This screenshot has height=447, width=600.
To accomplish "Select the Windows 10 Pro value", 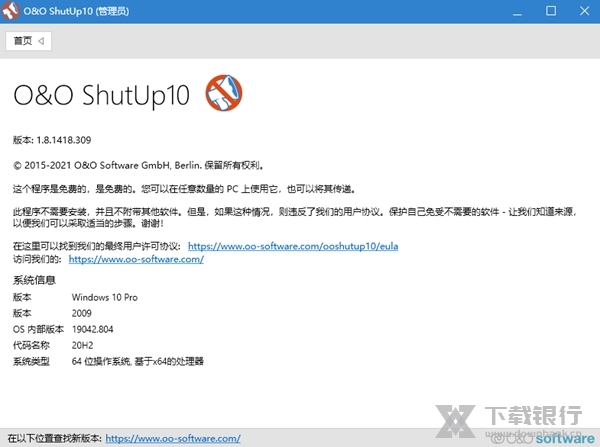I will click(105, 297).
